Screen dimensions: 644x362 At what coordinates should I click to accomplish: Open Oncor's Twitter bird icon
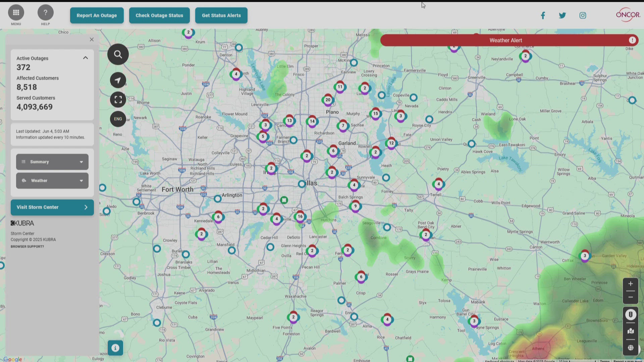click(562, 15)
